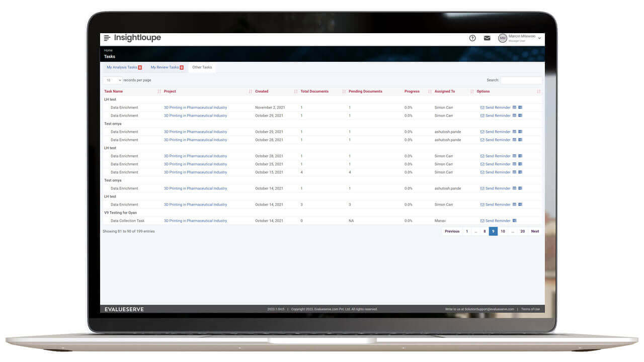Open the messages envelope icon in header
644x362 pixels.
click(487, 38)
